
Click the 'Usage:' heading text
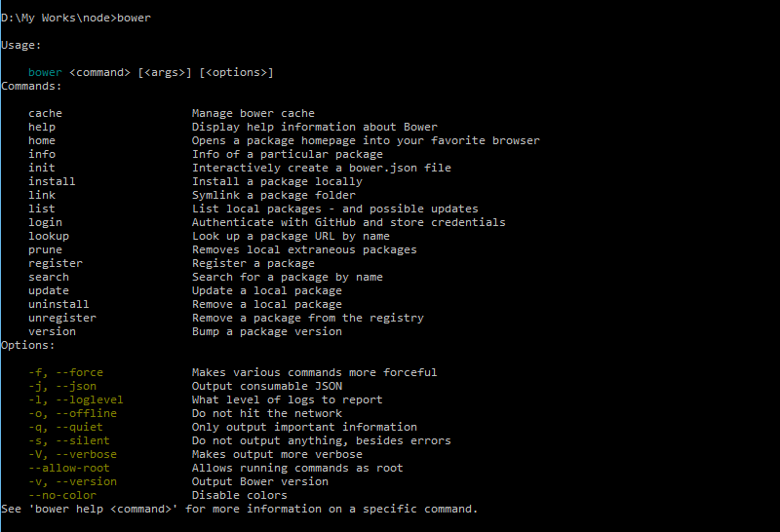[21, 45]
